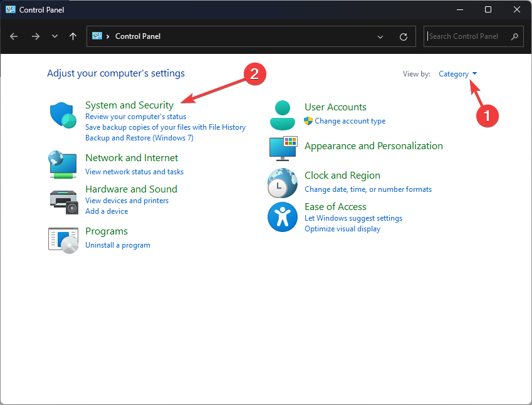
Task: Click View devices and printers link
Action: tap(127, 201)
